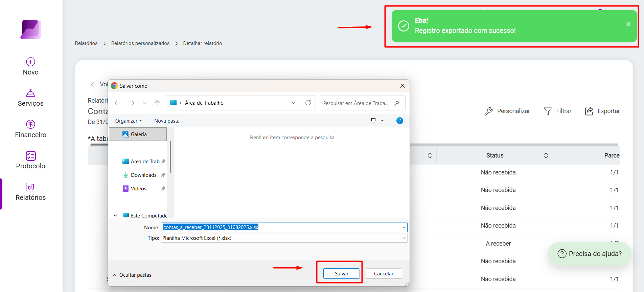Open the Organizar menu

click(129, 121)
